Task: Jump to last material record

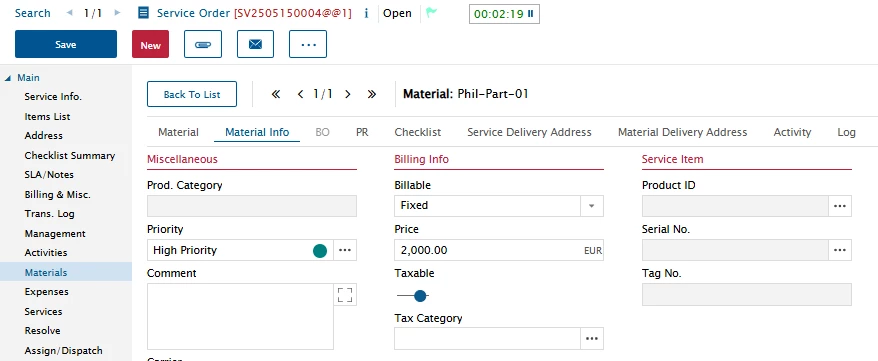Action: [371, 94]
